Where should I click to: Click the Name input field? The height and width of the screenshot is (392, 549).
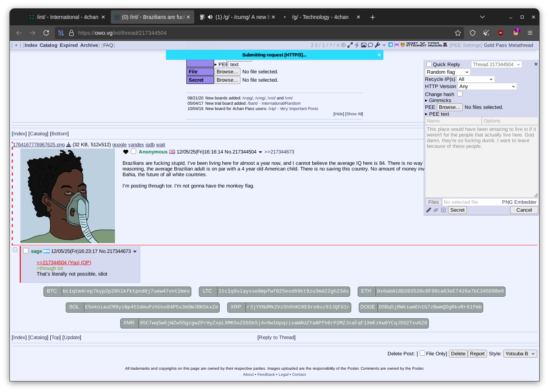click(453, 121)
